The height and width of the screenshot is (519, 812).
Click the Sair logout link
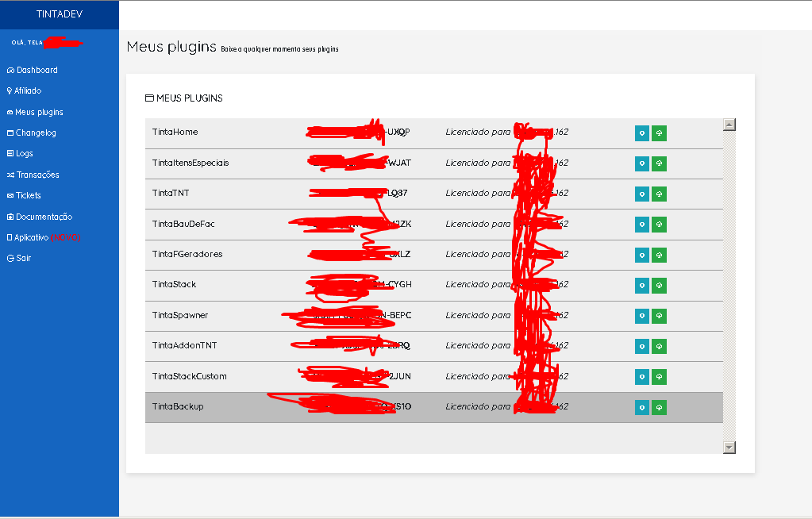24,258
